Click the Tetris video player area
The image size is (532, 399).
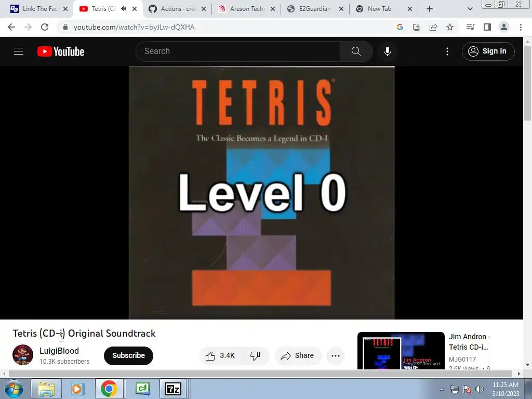(x=262, y=192)
